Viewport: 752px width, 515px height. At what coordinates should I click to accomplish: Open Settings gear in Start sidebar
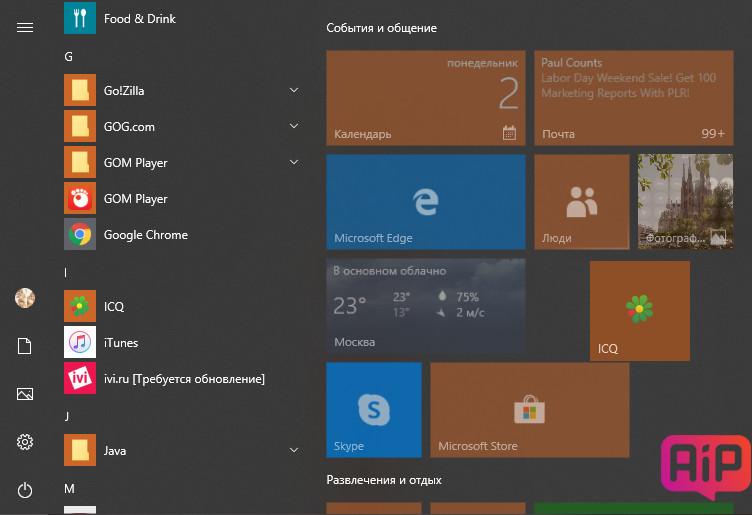tap(25, 442)
